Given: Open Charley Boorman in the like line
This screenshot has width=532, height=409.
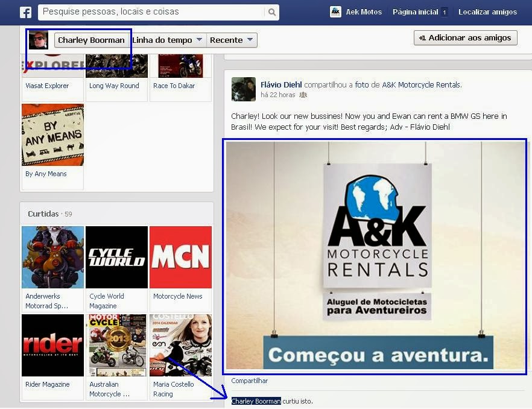Looking at the screenshot, I should pyautogui.click(x=256, y=401).
